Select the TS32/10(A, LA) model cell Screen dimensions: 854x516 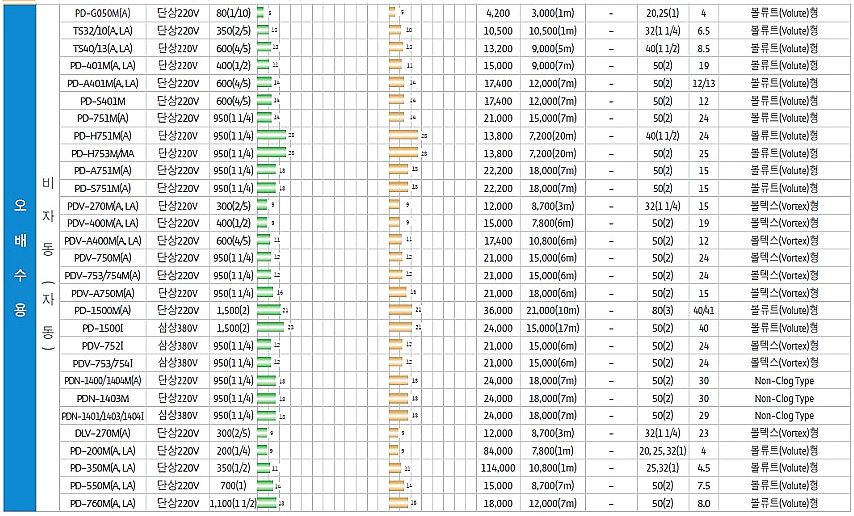[102, 31]
